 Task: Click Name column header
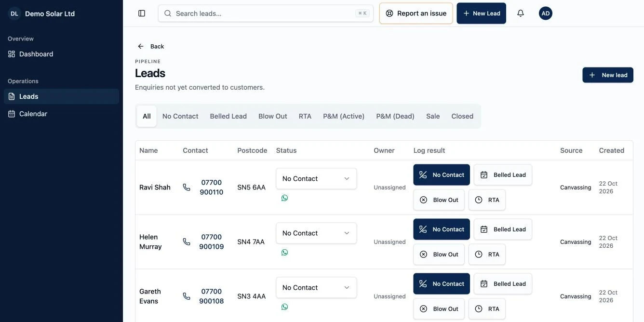pos(148,150)
